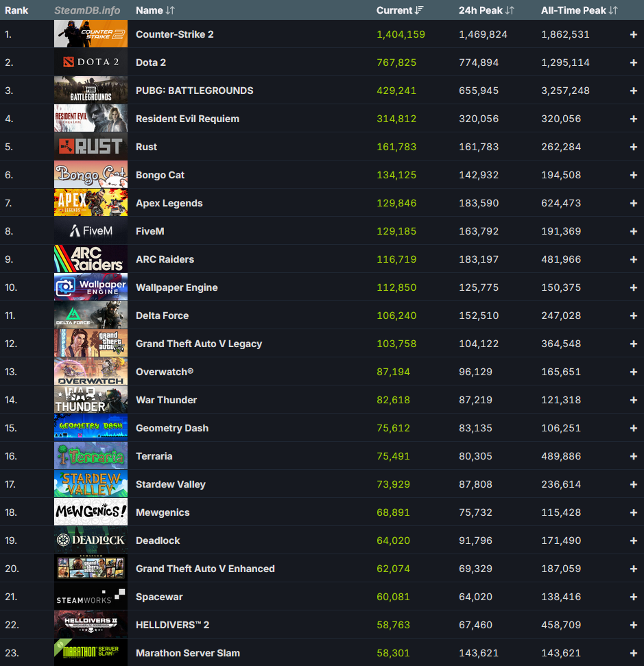Open the Mewgenics banner image

pyautogui.click(x=91, y=512)
